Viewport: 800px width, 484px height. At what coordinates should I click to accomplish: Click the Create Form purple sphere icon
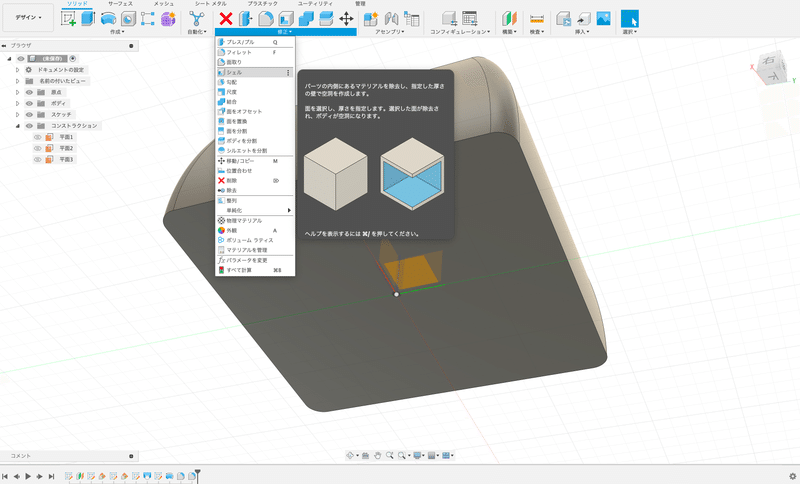pos(168,19)
